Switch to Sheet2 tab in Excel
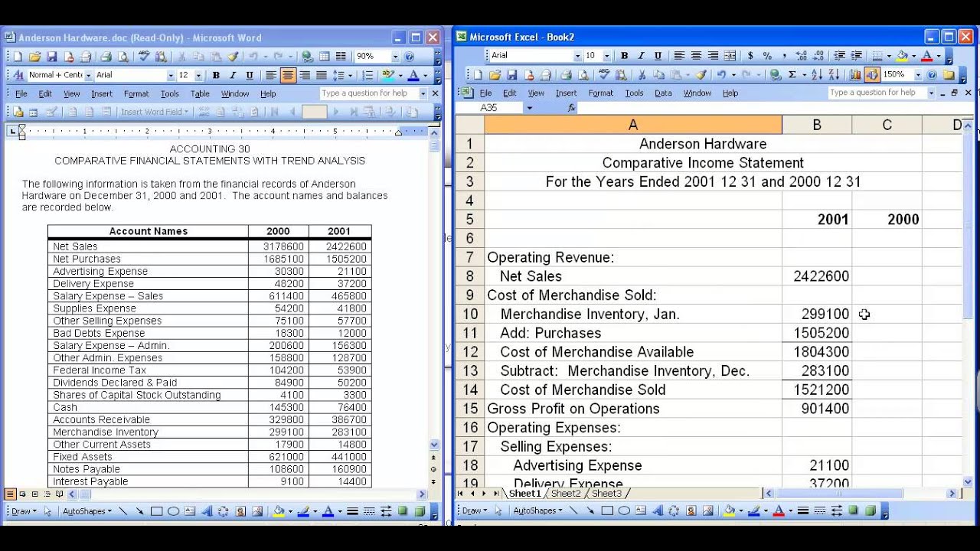The height and width of the screenshot is (551, 980). pyautogui.click(x=566, y=494)
